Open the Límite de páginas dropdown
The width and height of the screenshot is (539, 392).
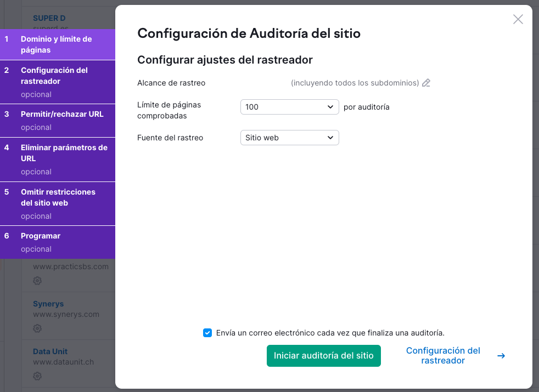tap(289, 107)
